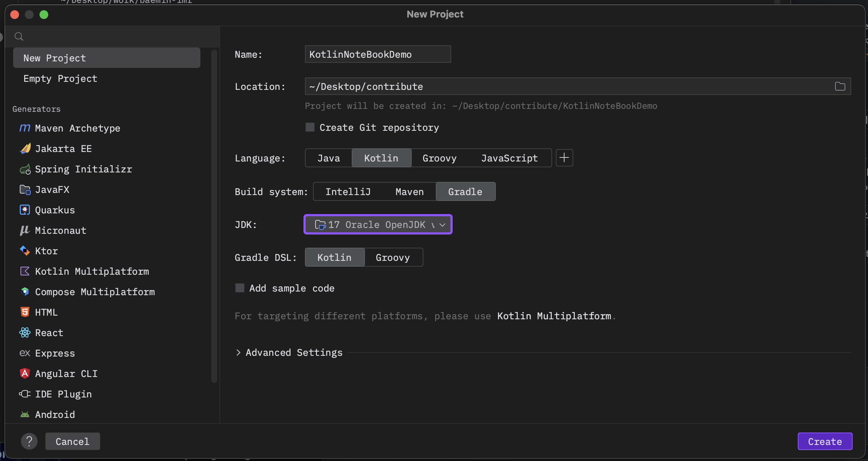The height and width of the screenshot is (461, 868).
Task: Click the Maven Archetype generator icon
Action: pyautogui.click(x=24, y=128)
